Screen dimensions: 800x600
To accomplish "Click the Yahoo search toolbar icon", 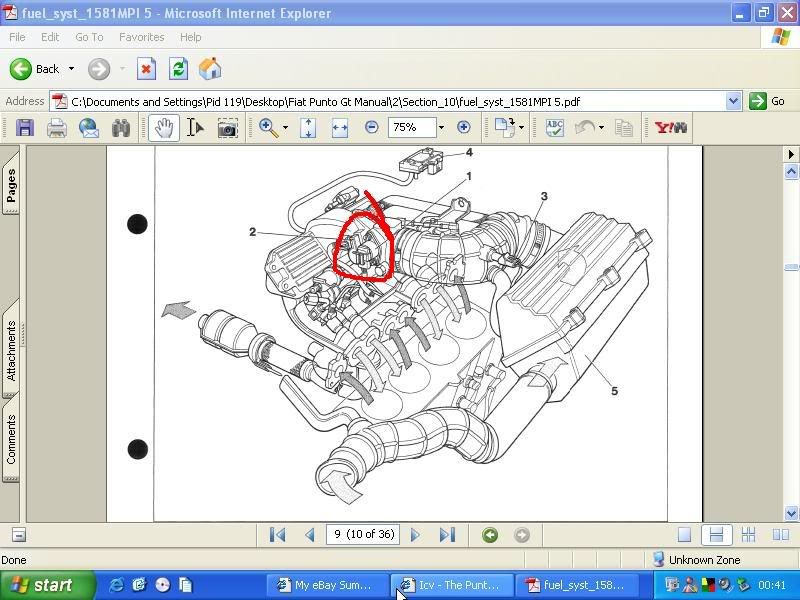I will point(671,128).
